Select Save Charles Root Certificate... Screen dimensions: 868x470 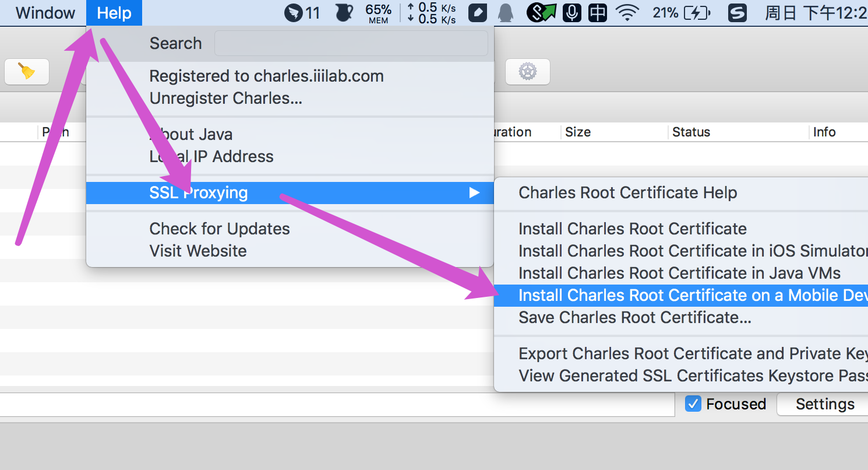coord(681,318)
